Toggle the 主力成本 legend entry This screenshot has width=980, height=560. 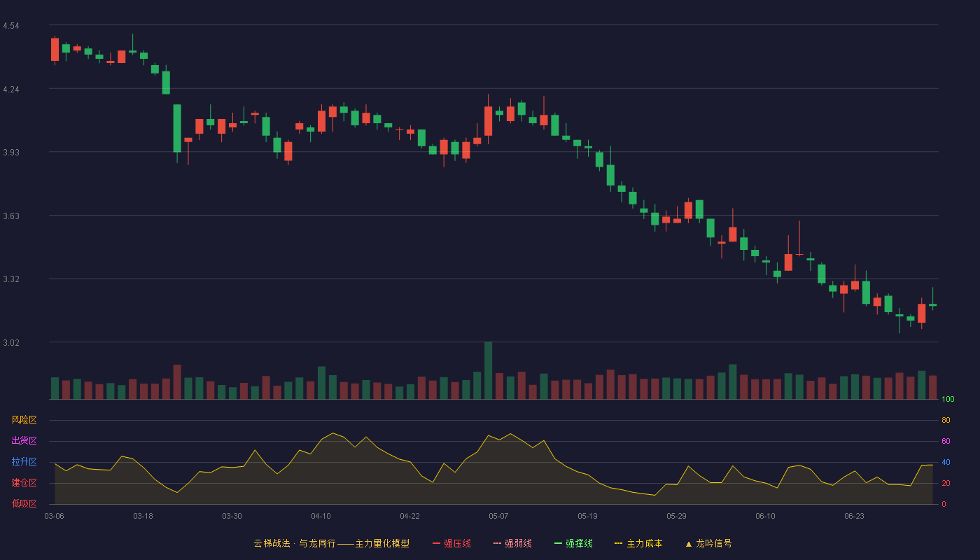(638, 543)
